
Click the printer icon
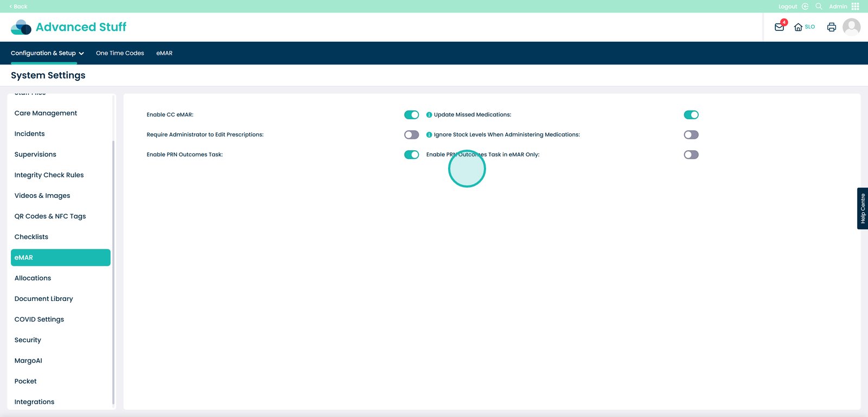coord(831,27)
